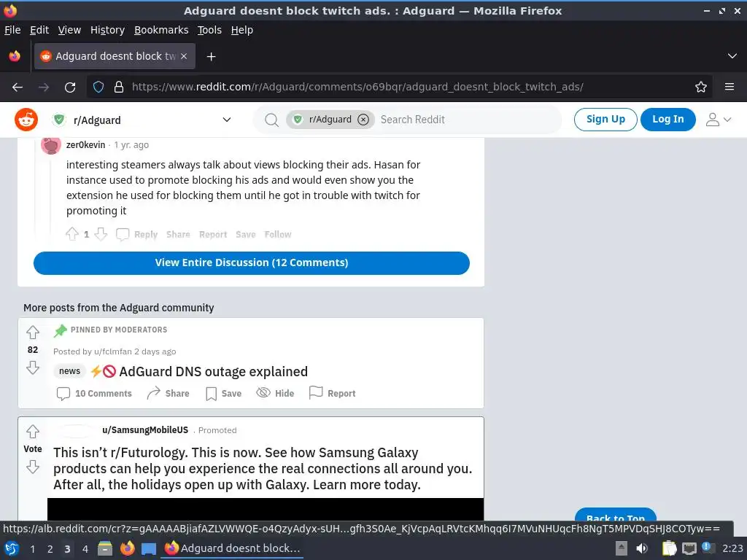
Task: Hide the AdGuard DNS outage post
Action: click(x=275, y=393)
